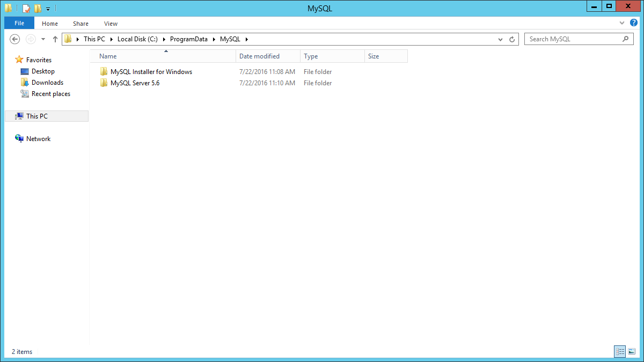644x362 pixels.
Task: Click the Back navigation arrow
Action: (15, 39)
